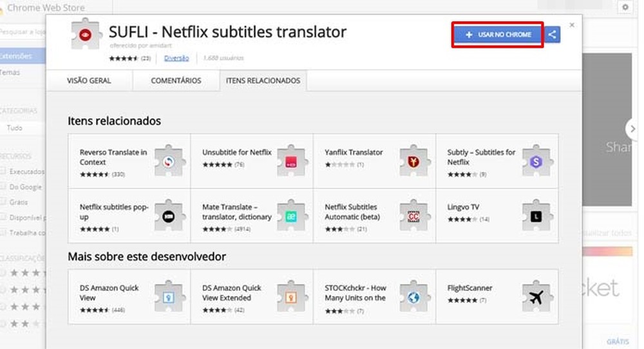This screenshot has width=644, height=349.
Task: Click Netflix Subtitles Automatic CC icon
Action: 414,216
